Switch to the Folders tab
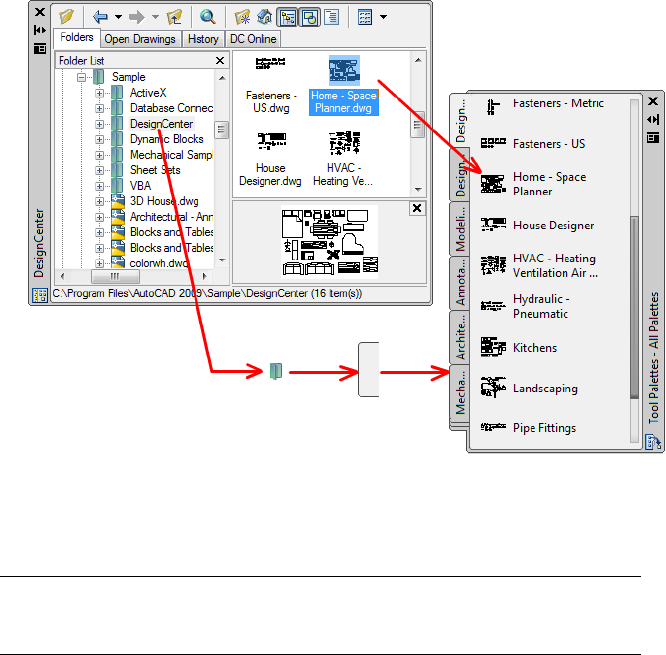Viewport: 666px width, 655px height. coord(76,38)
